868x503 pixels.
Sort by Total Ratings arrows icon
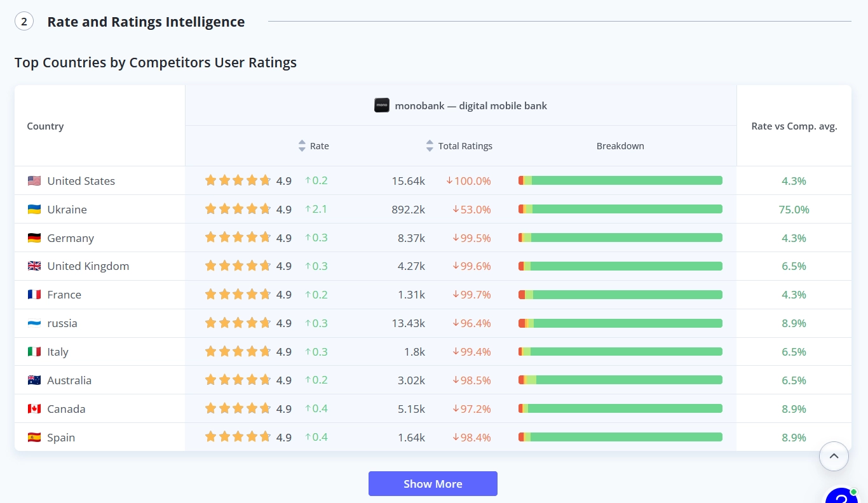point(430,146)
